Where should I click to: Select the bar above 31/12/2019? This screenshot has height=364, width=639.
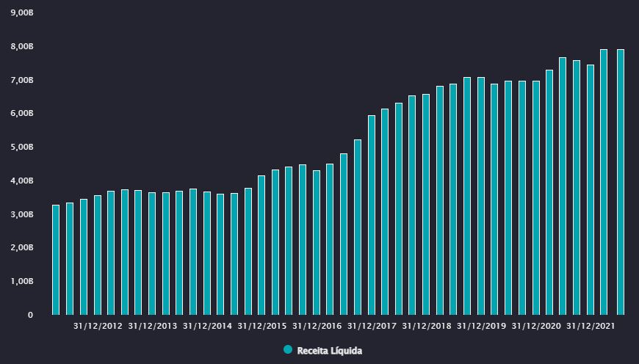481,196
